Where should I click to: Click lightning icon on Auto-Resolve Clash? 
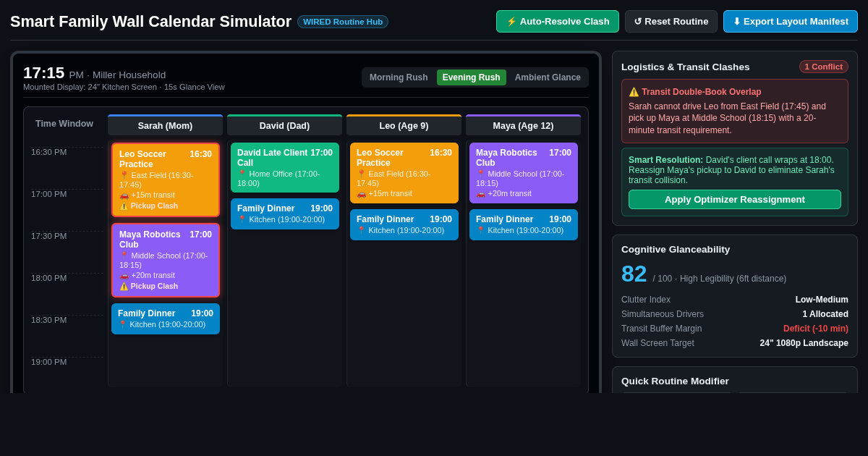511,22
